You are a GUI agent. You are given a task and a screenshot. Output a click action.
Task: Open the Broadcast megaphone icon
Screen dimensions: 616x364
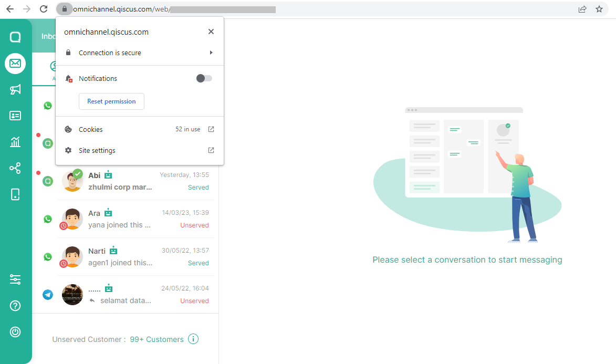point(15,90)
